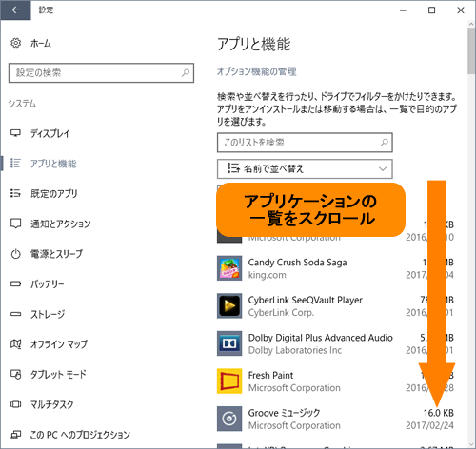Select the power icon for 電源とスリープ
Screen dimensions: 476x449
pyautogui.click(x=15, y=254)
